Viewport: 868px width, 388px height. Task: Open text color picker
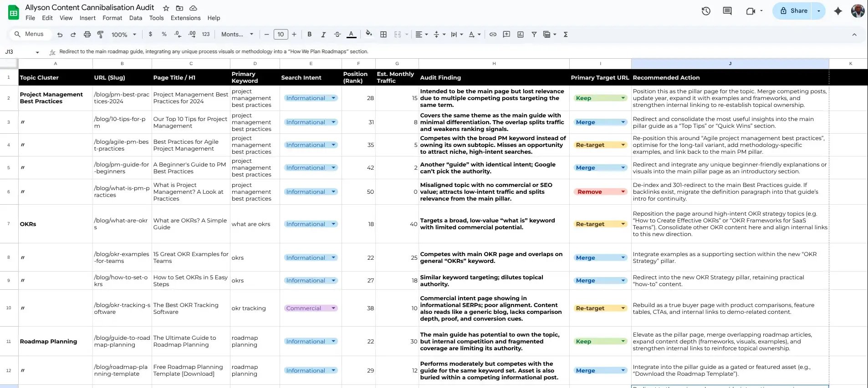click(x=351, y=35)
